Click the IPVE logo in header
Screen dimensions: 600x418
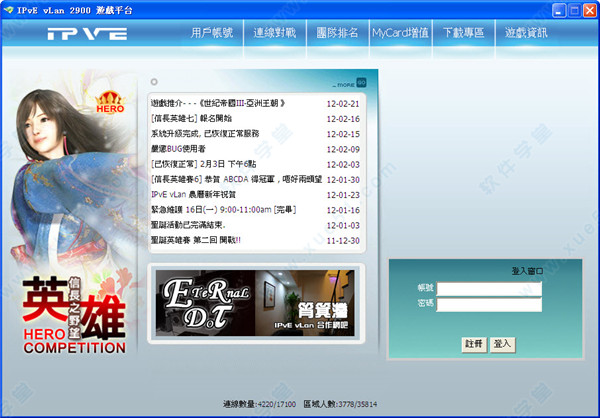tap(87, 34)
